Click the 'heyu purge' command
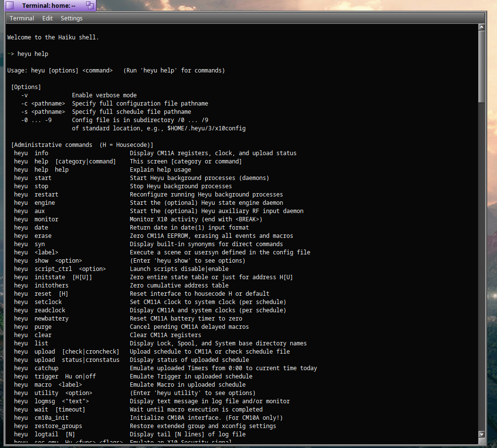Image resolution: width=497 pixels, height=448 pixels. 33,326
